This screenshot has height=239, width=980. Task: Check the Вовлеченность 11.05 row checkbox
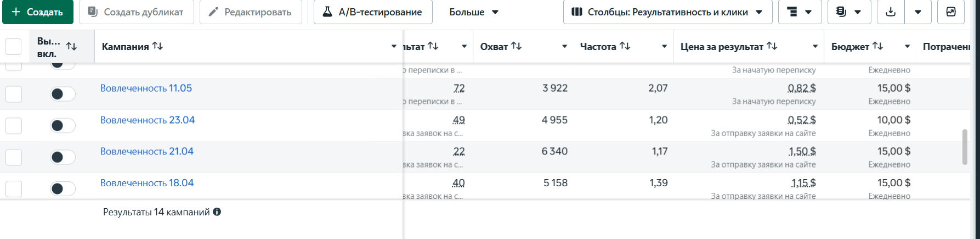coord(14,94)
